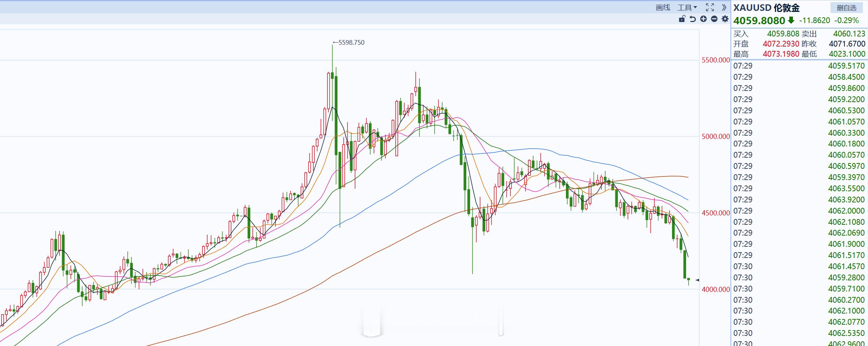Click the XAUUSD 伦敦金 title
Viewport: 868px width, 346px height.
pos(766,8)
